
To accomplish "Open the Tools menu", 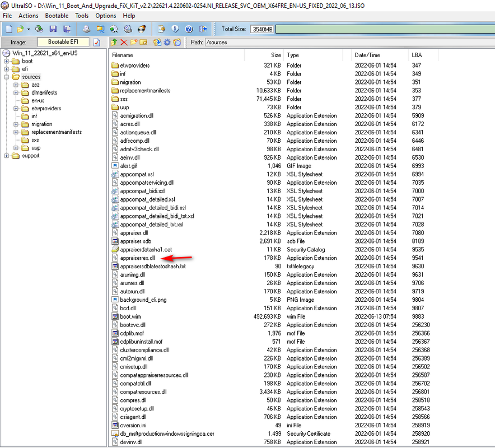I will [82, 16].
